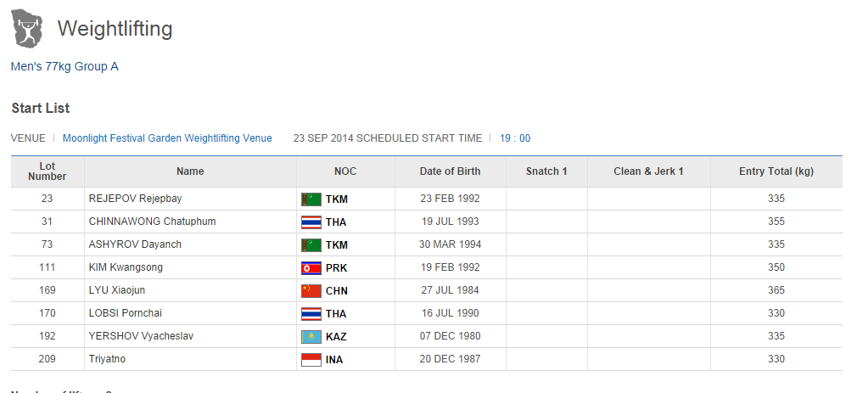868x393 pixels.
Task: Click Thailand flag in CHINNAWONG Chatuphum row
Action: point(311,222)
